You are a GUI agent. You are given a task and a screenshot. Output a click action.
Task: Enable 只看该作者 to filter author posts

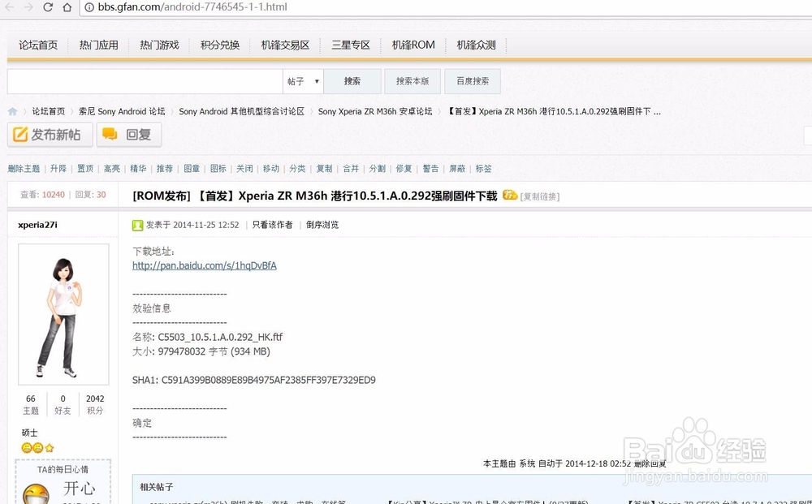pyautogui.click(x=273, y=225)
